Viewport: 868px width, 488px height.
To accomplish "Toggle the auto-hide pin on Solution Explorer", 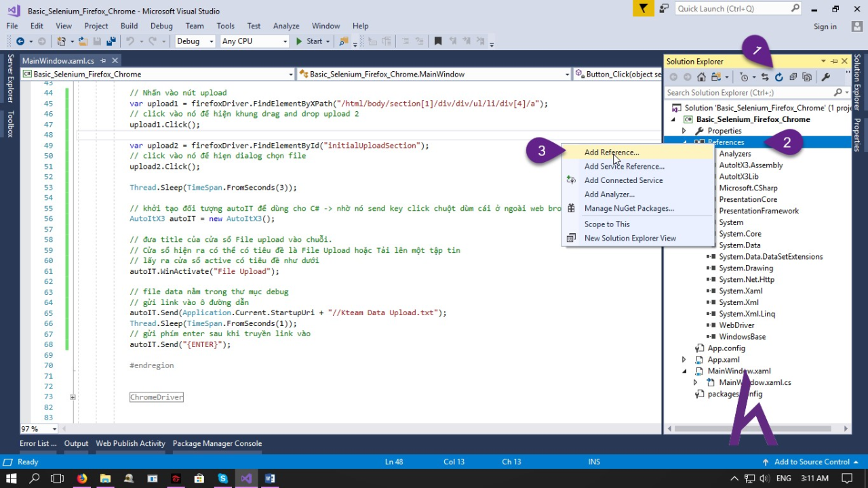I will coord(834,61).
